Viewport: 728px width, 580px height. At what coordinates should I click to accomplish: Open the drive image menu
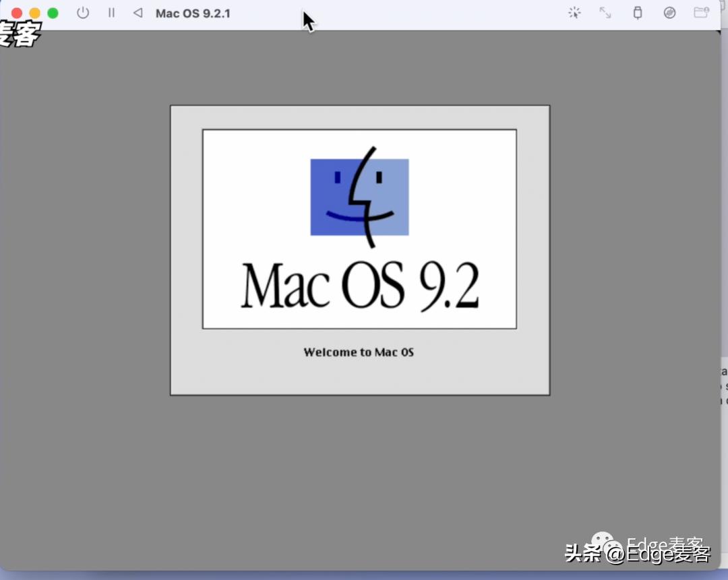coord(669,13)
